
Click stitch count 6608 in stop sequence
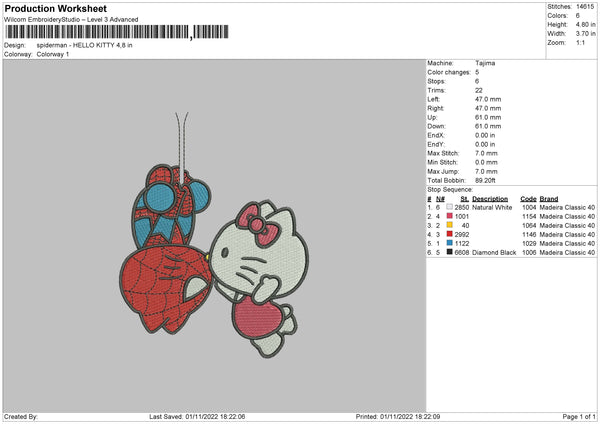point(461,253)
